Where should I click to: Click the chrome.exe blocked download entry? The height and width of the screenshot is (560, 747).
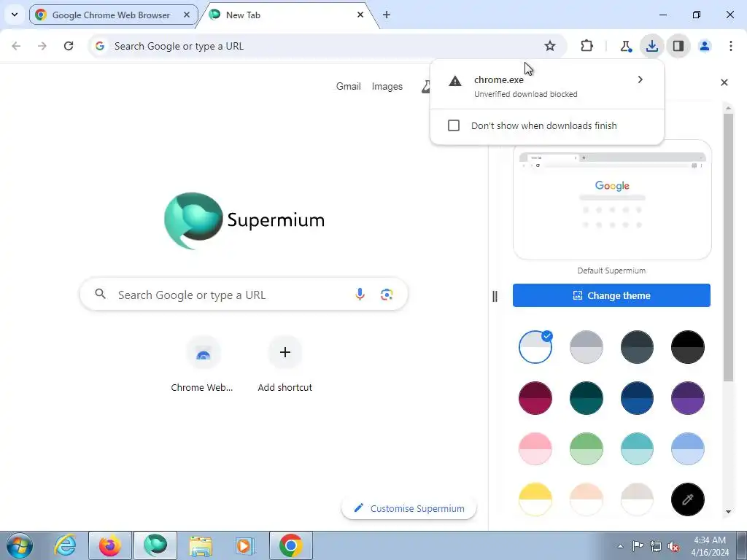[547, 86]
